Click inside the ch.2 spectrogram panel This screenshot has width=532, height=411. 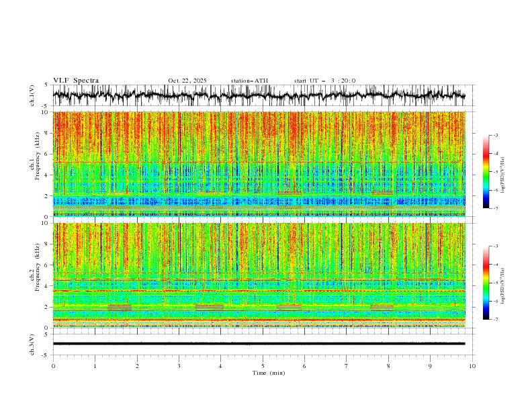click(x=259, y=275)
